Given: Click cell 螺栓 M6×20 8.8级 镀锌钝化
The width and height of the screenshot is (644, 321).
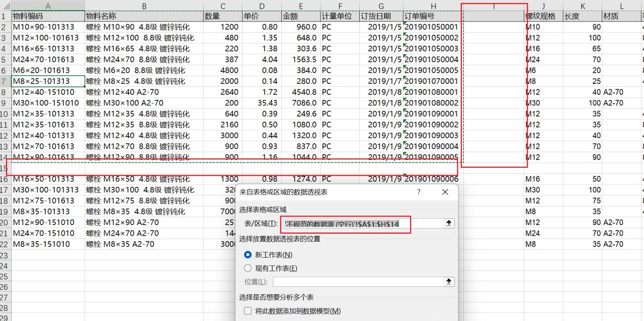Looking at the screenshot, I should (x=144, y=70).
